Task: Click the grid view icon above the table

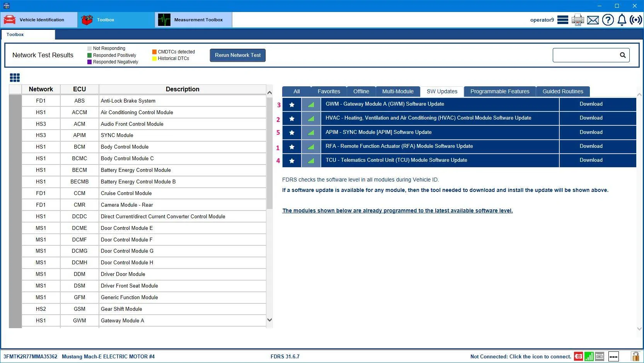Action: (x=15, y=78)
